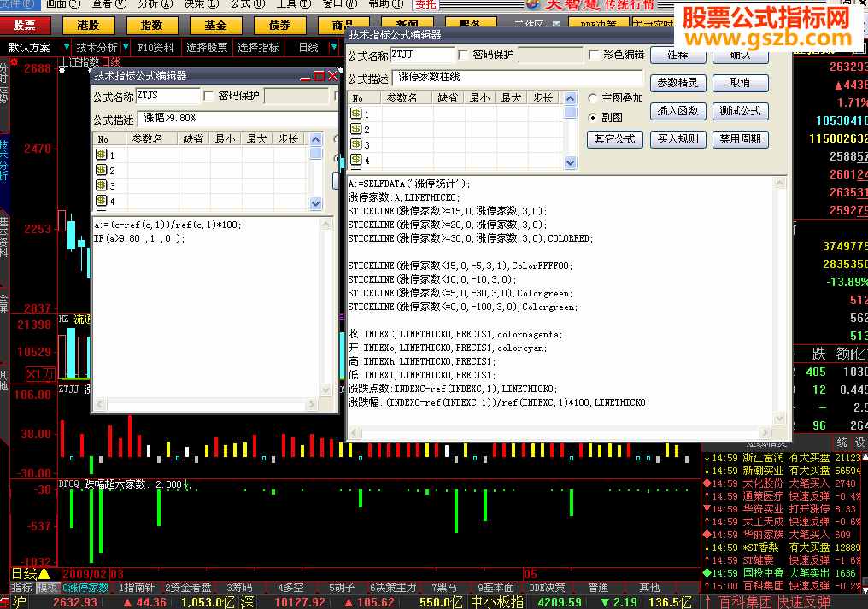Click the yellow triangle beside 日线 label
This screenshot has width=868, height=609.
pyautogui.click(x=44, y=573)
